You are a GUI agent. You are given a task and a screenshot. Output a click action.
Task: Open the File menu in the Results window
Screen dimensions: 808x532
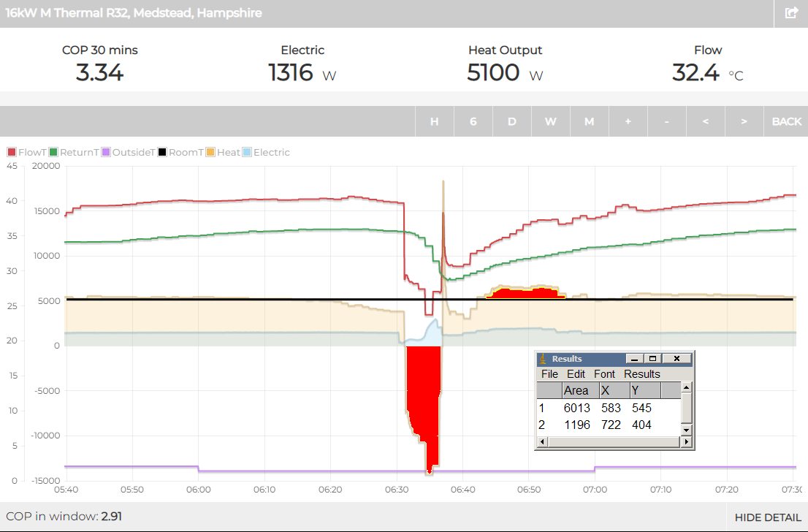pos(549,374)
